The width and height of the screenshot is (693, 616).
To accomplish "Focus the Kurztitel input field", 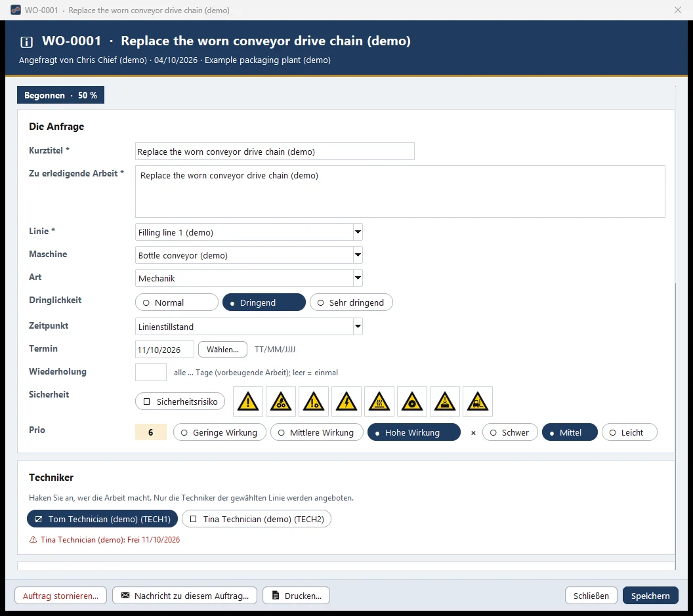I will [275, 152].
